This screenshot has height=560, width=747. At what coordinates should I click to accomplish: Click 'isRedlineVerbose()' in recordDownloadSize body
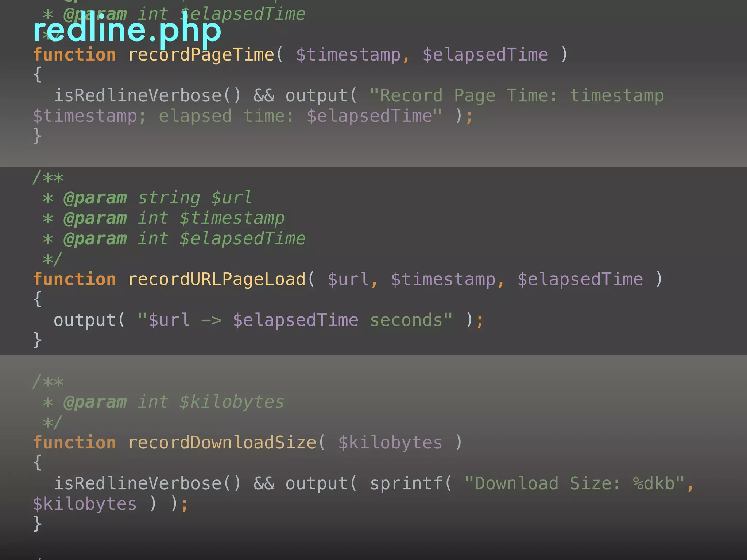tap(148, 484)
